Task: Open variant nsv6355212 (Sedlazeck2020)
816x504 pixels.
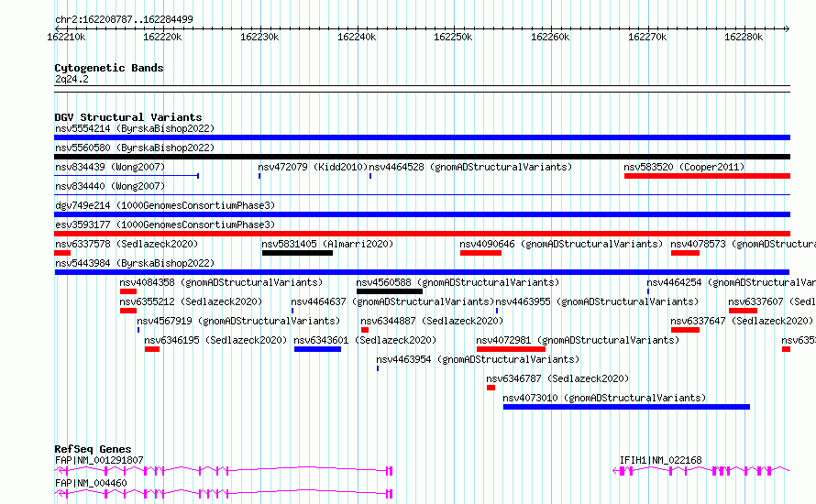Action: click(x=191, y=301)
